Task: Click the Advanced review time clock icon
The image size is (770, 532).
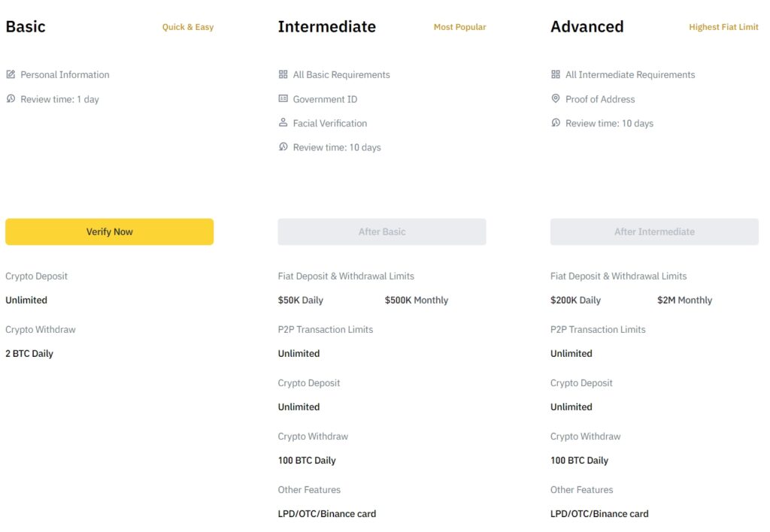Action: tap(556, 122)
